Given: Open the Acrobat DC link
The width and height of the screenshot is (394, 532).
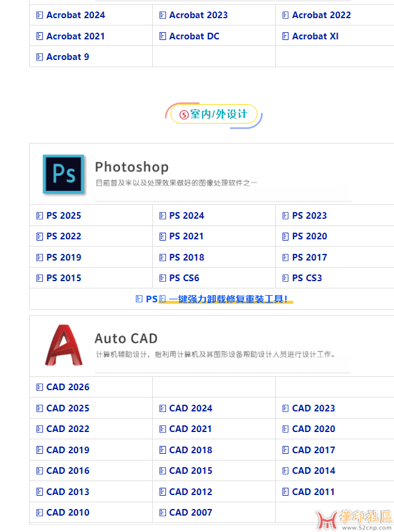Looking at the screenshot, I should click(194, 36).
